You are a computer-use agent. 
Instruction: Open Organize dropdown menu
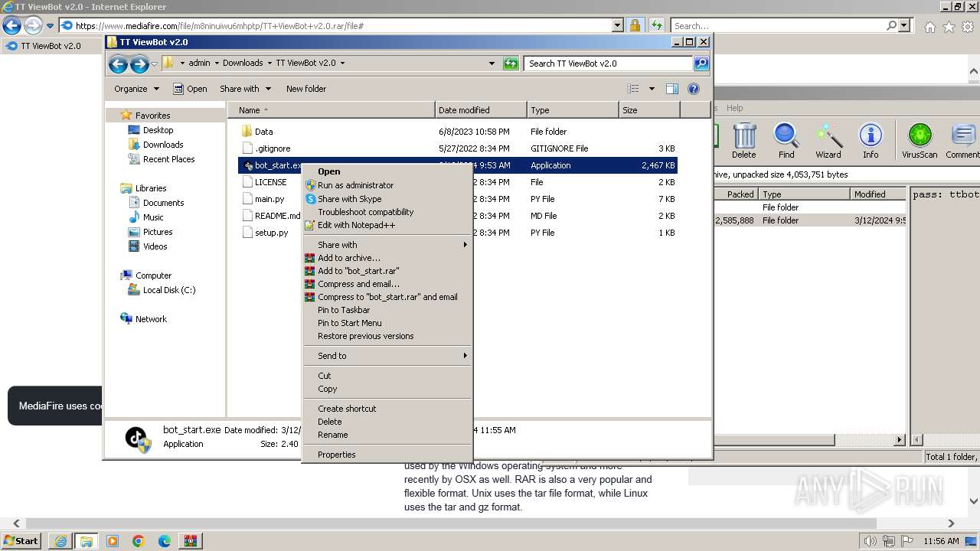click(x=136, y=89)
